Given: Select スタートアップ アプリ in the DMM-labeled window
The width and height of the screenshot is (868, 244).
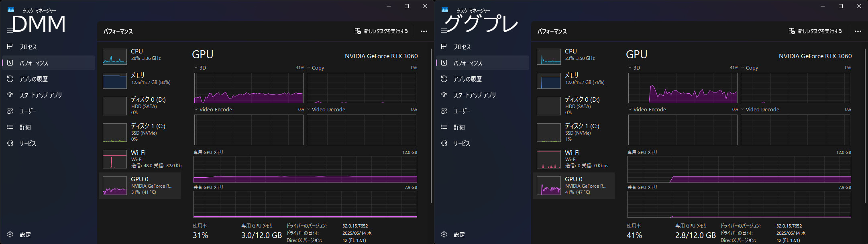Looking at the screenshot, I should pos(41,95).
